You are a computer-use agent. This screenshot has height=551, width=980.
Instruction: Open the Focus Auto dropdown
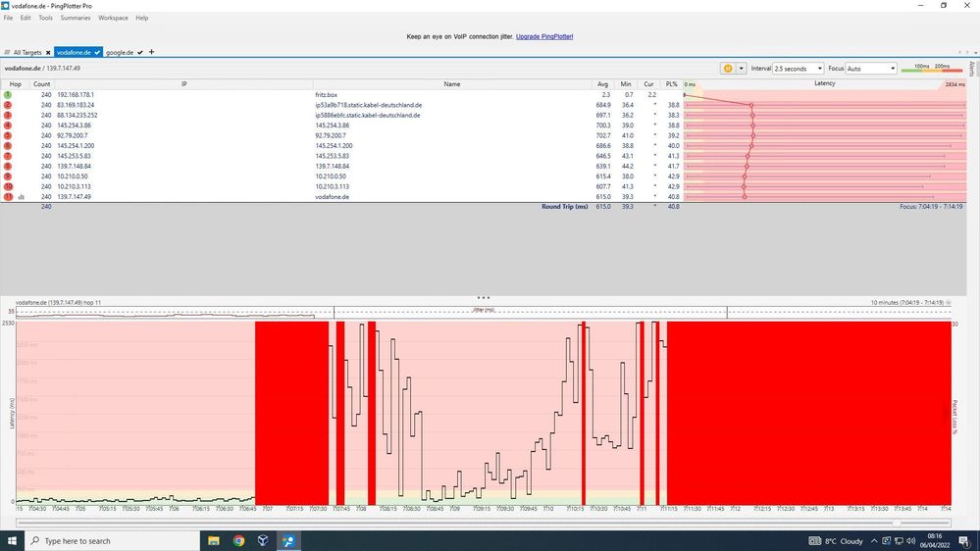click(871, 68)
